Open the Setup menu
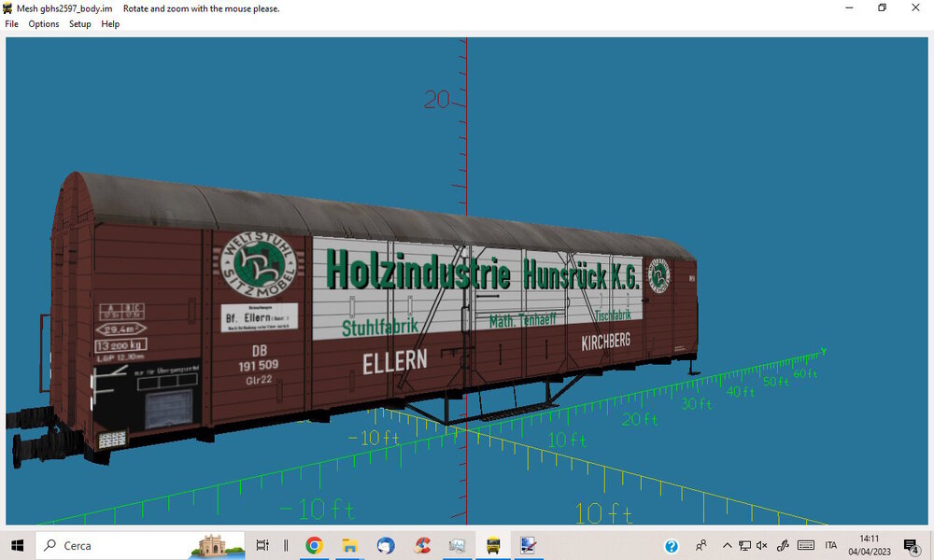934x560 pixels. click(79, 24)
